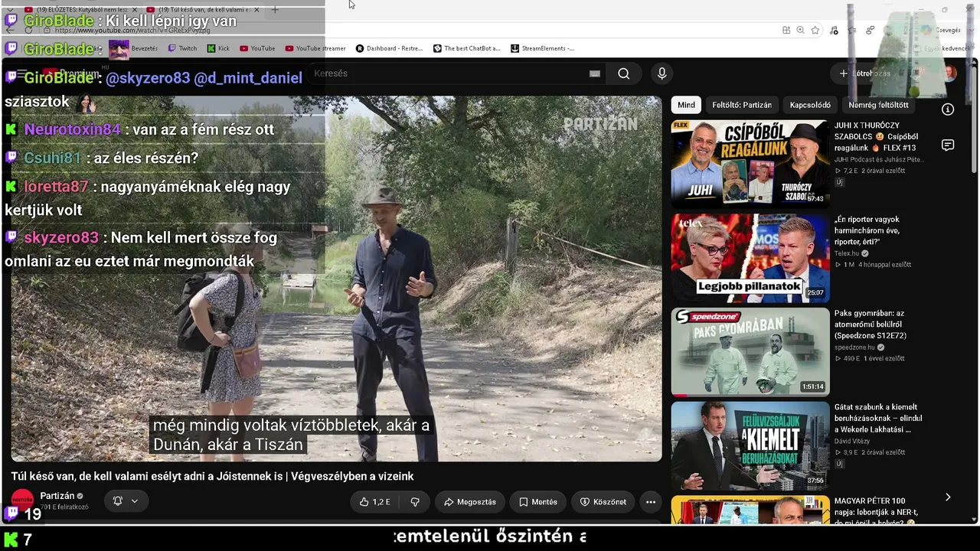Open 'Kiemelt beruházásokat' video thumbnail
The height and width of the screenshot is (551, 980).
(750, 446)
